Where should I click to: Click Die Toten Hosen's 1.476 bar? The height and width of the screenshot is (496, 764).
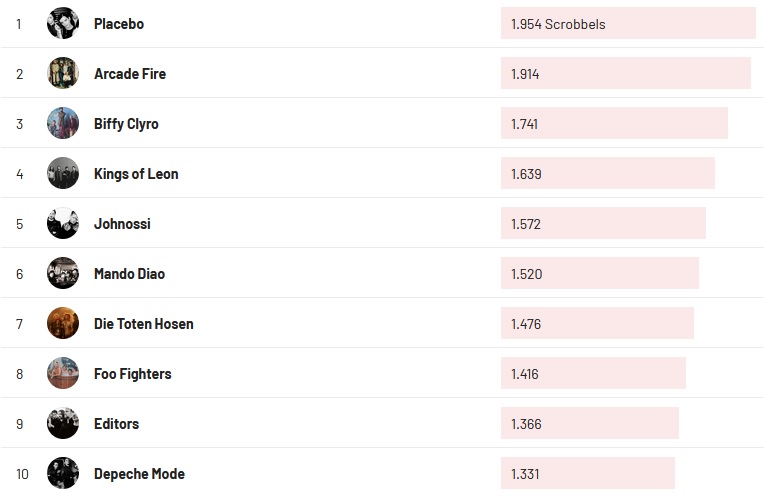click(x=597, y=324)
